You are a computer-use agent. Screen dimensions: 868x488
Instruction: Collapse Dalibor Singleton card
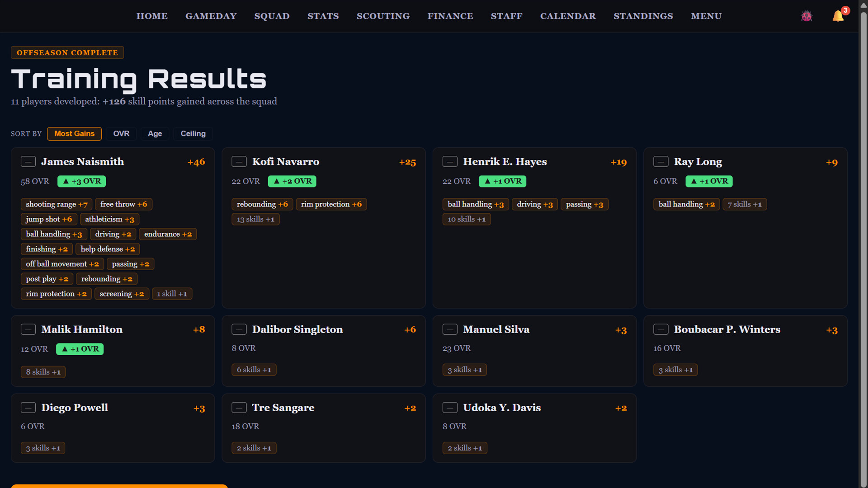[239, 329]
